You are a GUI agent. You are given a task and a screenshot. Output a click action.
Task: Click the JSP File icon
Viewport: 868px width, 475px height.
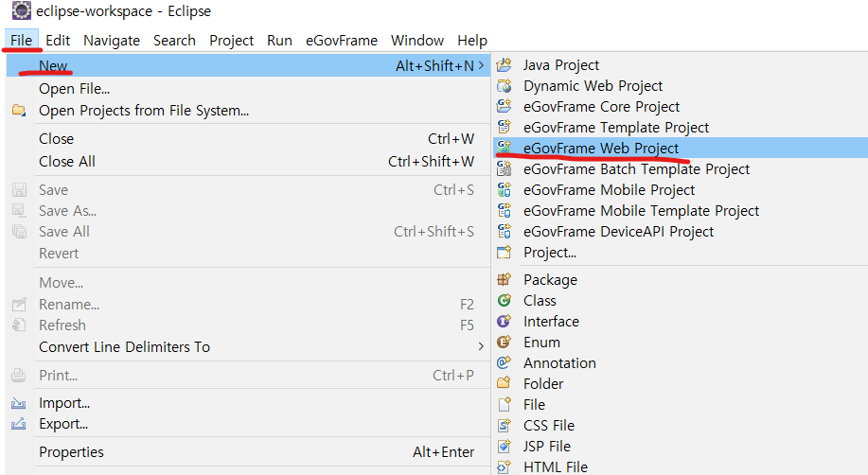(x=504, y=446)
